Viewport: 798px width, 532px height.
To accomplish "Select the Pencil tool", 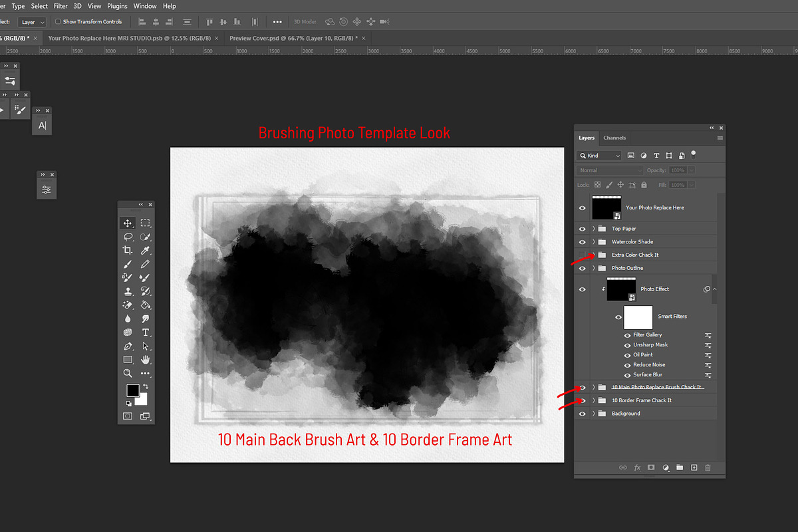I will point(145,264).
